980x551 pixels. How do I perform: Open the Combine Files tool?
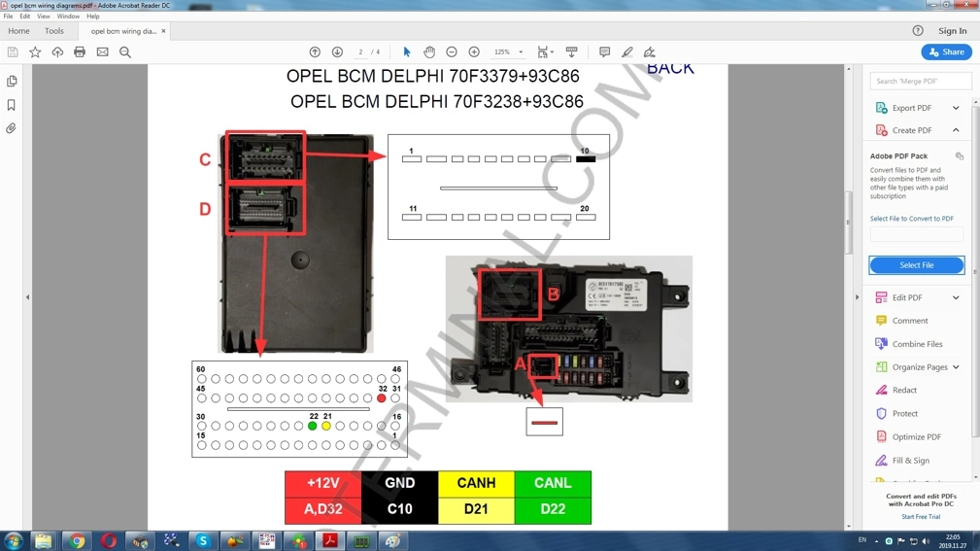(x=917, y=344)
